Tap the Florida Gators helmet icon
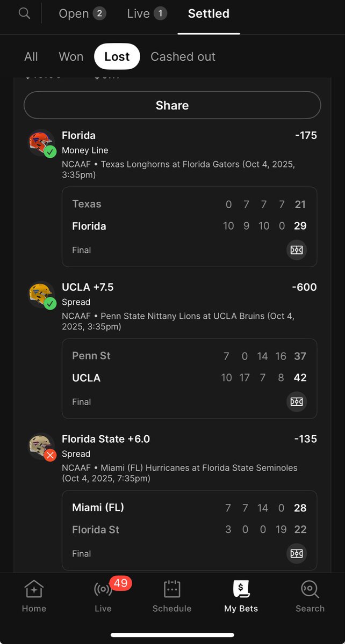The width and height of the screenshot is (345, 644). coord(42,143)
